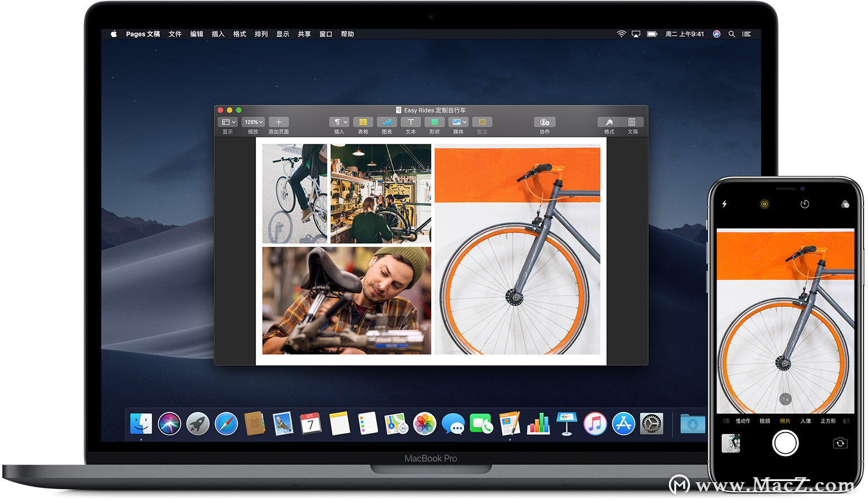Open the 表格 (table) toolbar button
868x500 pixels.
coord(363,122)
